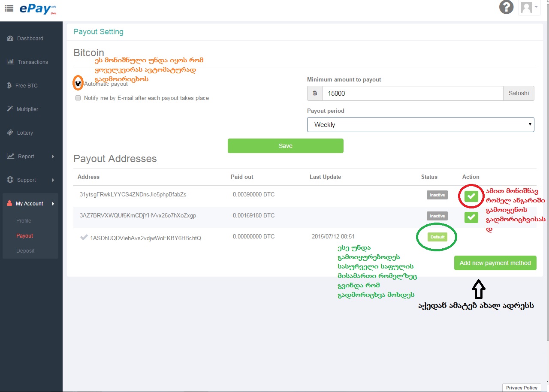Image resolution: width=549 pixels, height=392 pixels.
Task: Click the Transactions bar chart icon
Action: (10, 62)
